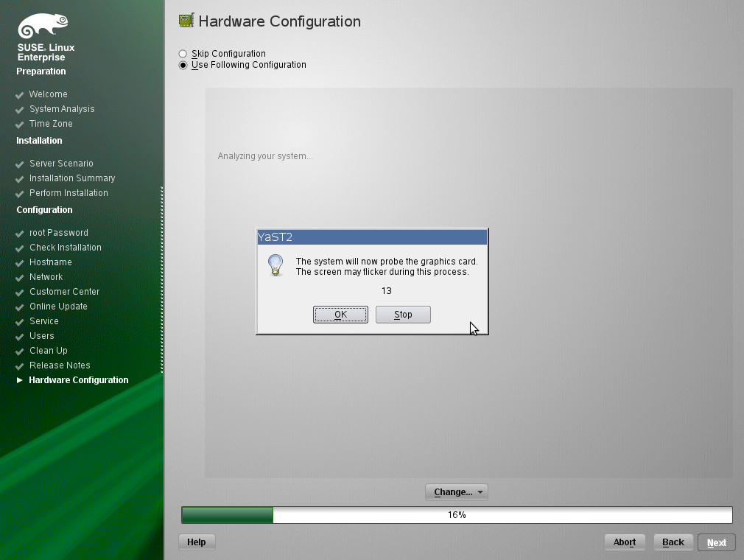Select Use Following Configuration radio button
744x560 pixels.
tap(183, 65)
